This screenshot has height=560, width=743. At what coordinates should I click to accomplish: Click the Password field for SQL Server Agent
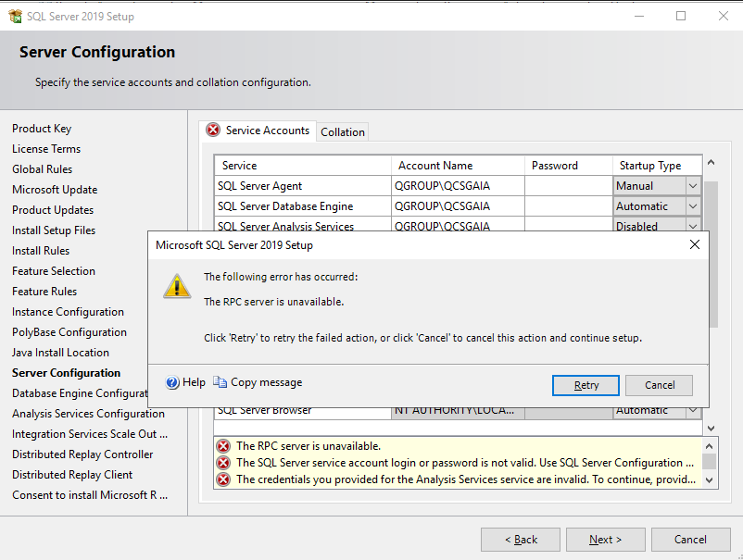click(x=568, y=185)
